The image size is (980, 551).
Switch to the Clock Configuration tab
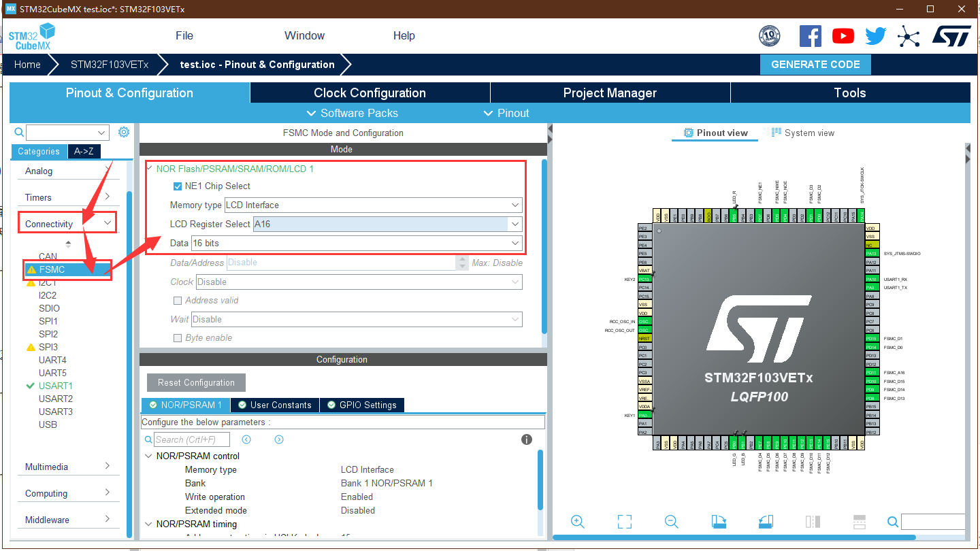[370, 93]
